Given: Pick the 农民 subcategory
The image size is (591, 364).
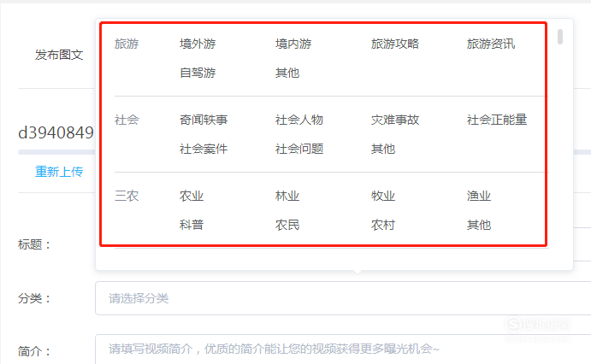Looking at the screenshot, I should coord(287,225).
